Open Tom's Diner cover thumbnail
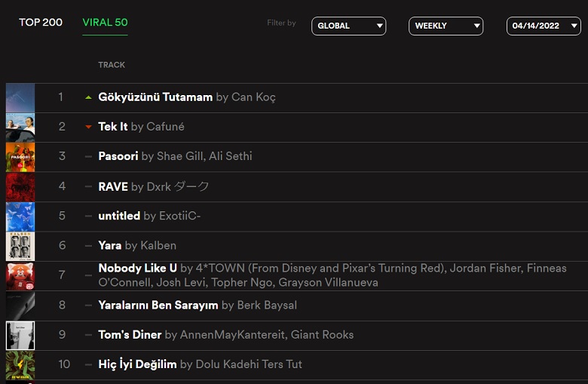This screenshot has width=588, height=384. pyautogui.click(x=20, y=335)
